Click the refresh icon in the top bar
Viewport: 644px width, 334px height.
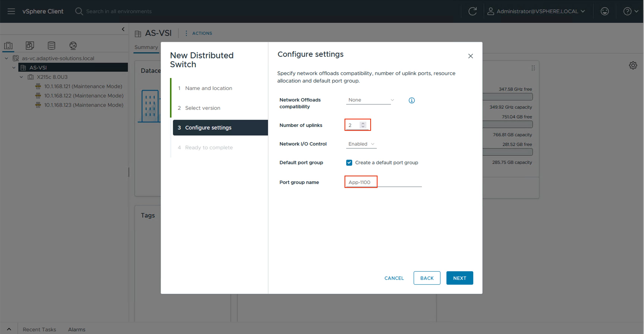click(473, 11)
